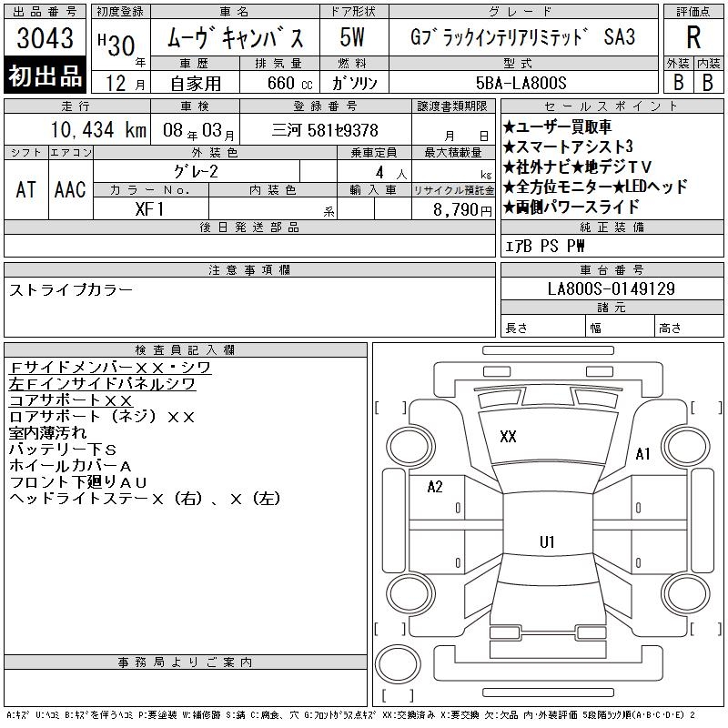Click U1 mark on roof diagram
Screen dimensions: 728x728
click(547, 541)
